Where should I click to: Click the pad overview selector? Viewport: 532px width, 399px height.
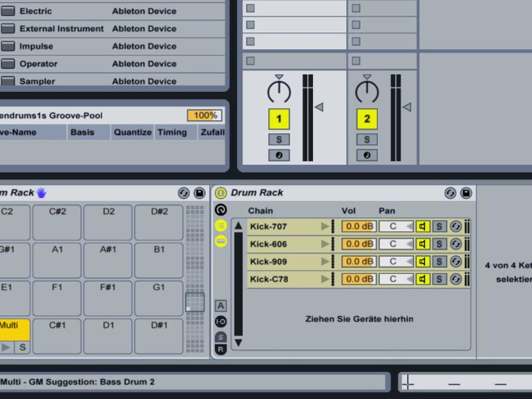tap(195, 302)
